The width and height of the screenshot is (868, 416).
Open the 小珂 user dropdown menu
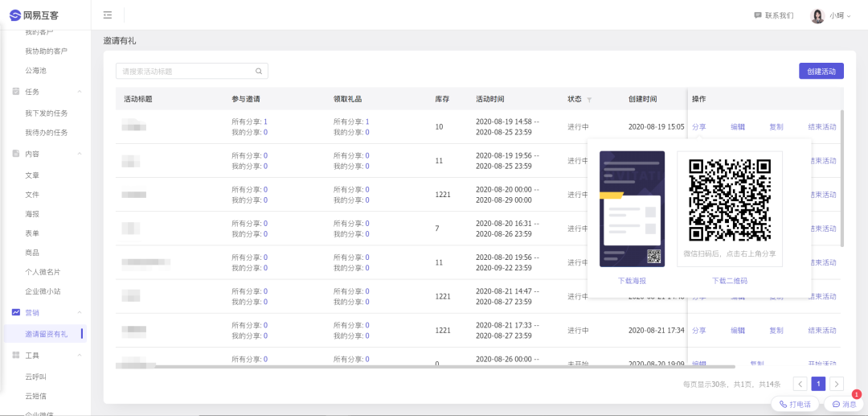tap(841, 16)
